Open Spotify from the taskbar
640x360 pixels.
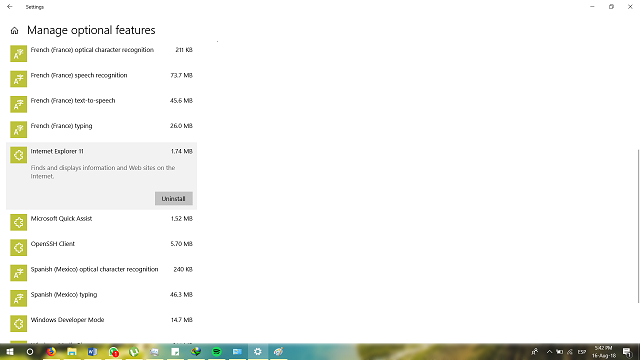(x=216, y=351)
